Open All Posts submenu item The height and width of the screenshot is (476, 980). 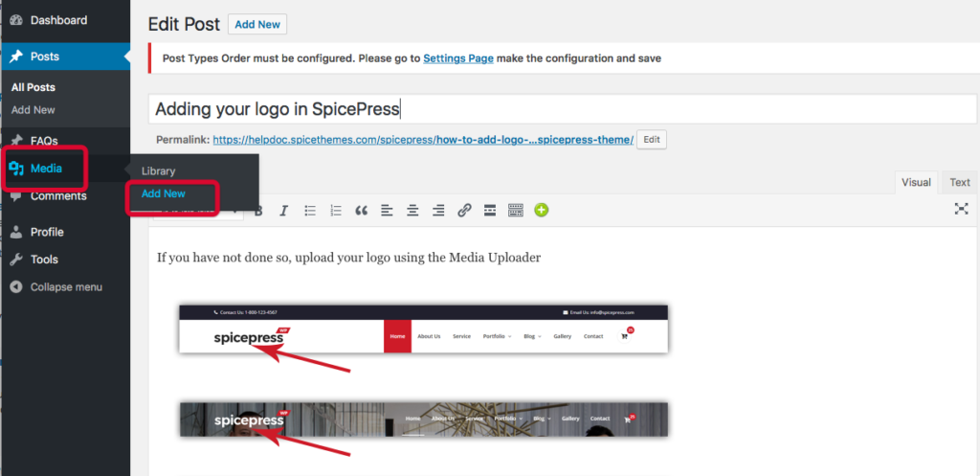[33, 87]
